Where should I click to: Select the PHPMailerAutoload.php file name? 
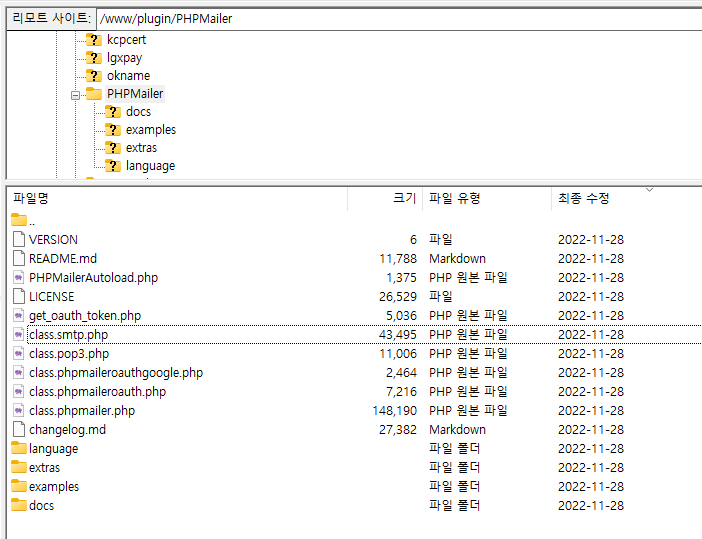pos(94,278)
